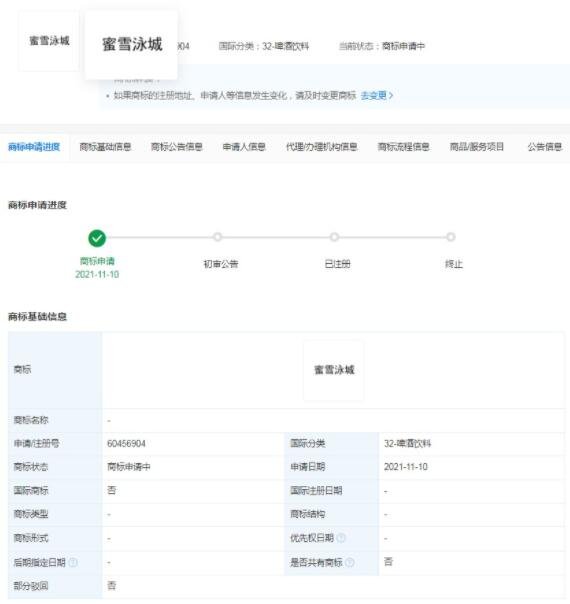Click the 终止 progress step circle
Screen dimensions: 570x604
[x=451, y=237]
